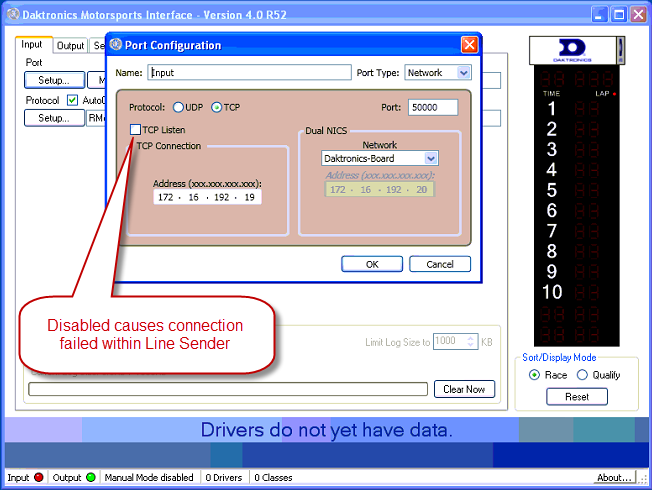Switch to the Input tab
The width and height of the screenshot is (652, 490).
(32, 45)
